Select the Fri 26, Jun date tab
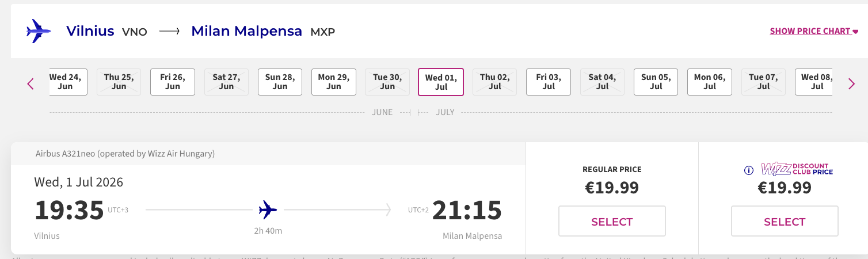 (x=173, y=82)
